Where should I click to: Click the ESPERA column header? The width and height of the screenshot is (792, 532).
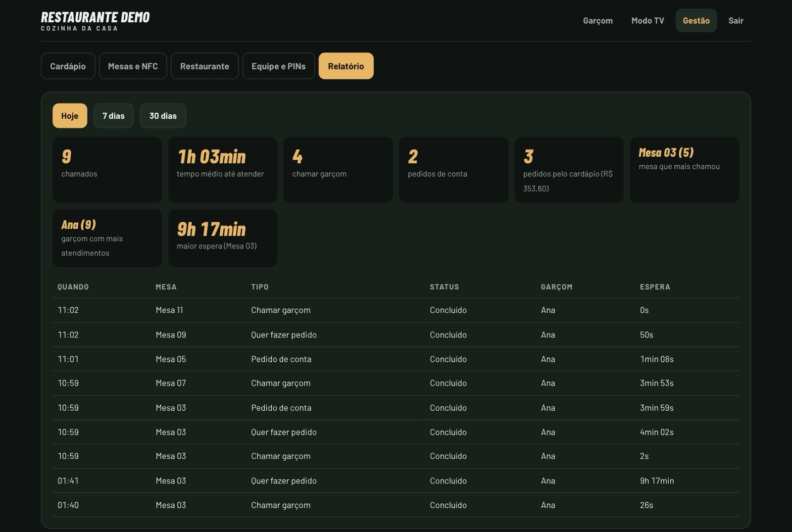tap(655, 287)
